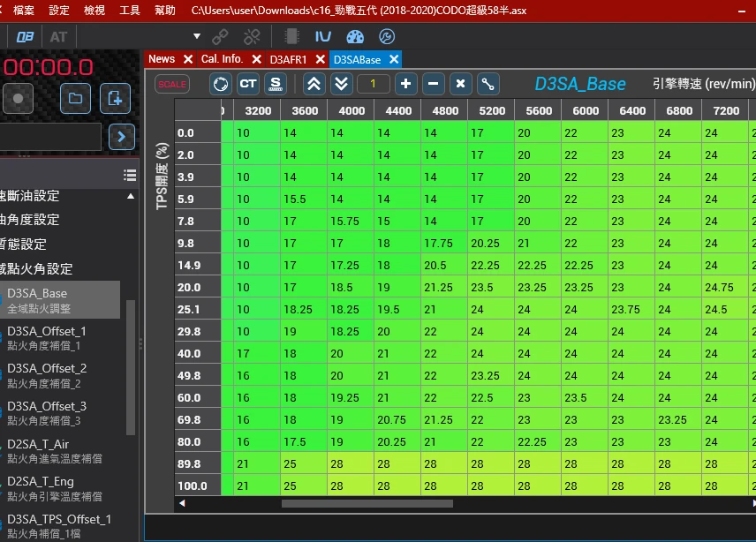Image resolution: width=756 pixels, height=542 pixels.
Task: Open the 檔案 menu
Action: pos(23,10)
